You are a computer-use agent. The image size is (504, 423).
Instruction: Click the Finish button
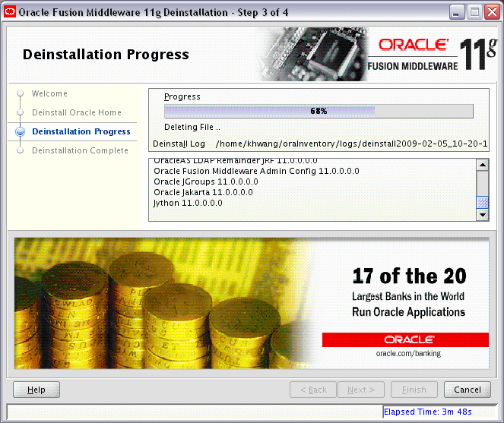414,390
